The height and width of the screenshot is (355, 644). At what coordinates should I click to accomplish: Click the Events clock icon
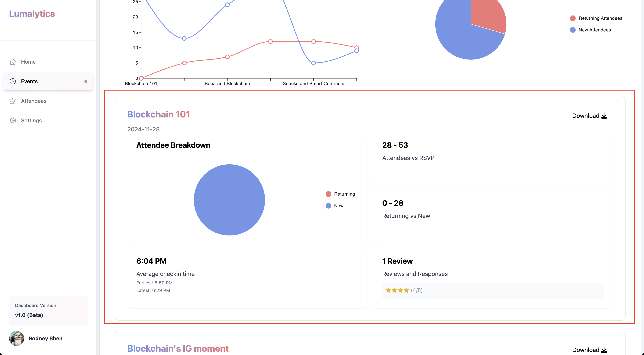tap(13, 81)
